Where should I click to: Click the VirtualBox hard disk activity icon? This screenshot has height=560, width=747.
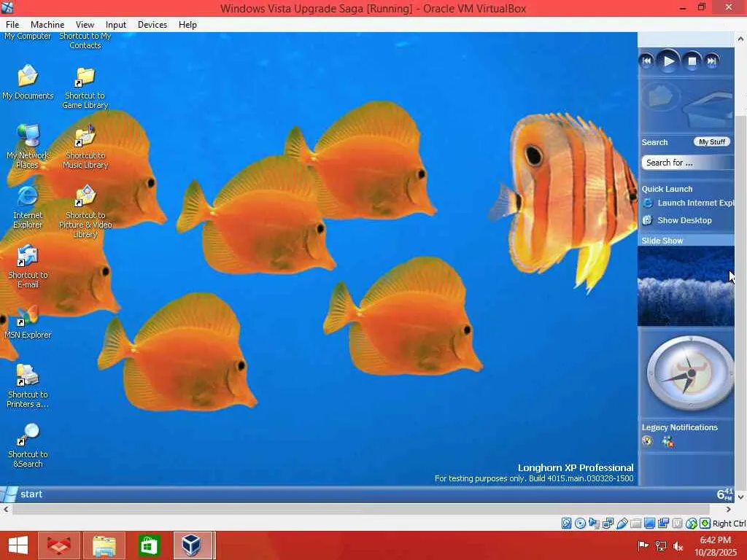(566, 524)
